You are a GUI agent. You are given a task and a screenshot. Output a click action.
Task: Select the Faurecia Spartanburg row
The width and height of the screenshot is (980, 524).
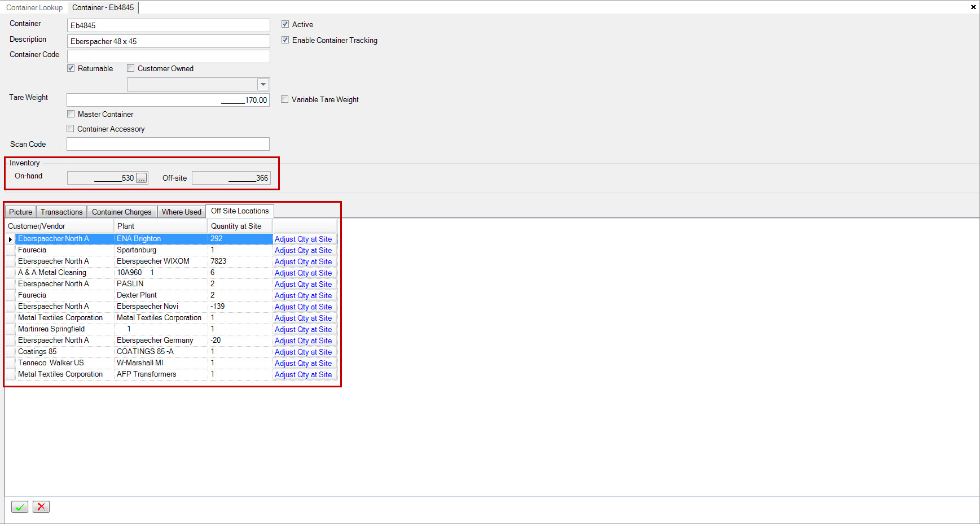click(x=172, y=250)
